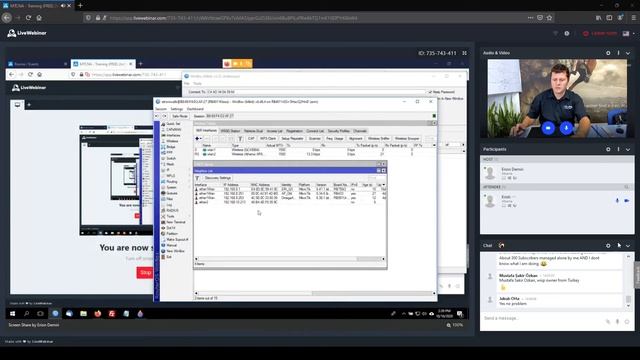Viewport: 640px width, 360px height.
Task: Open a new browser tab
Action: pos(80,6)
